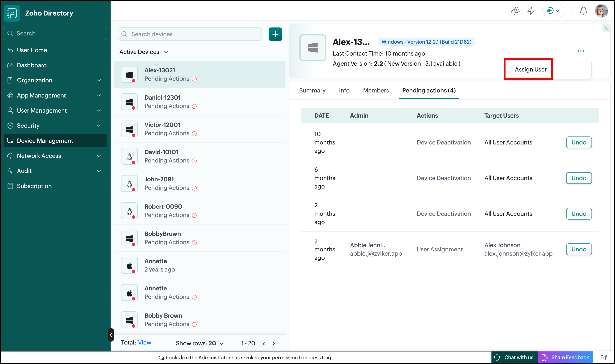The width and height of the screenshot is (615, 364).
Task: Select the Victor-12001 device
Action: [x=200, y=129]
